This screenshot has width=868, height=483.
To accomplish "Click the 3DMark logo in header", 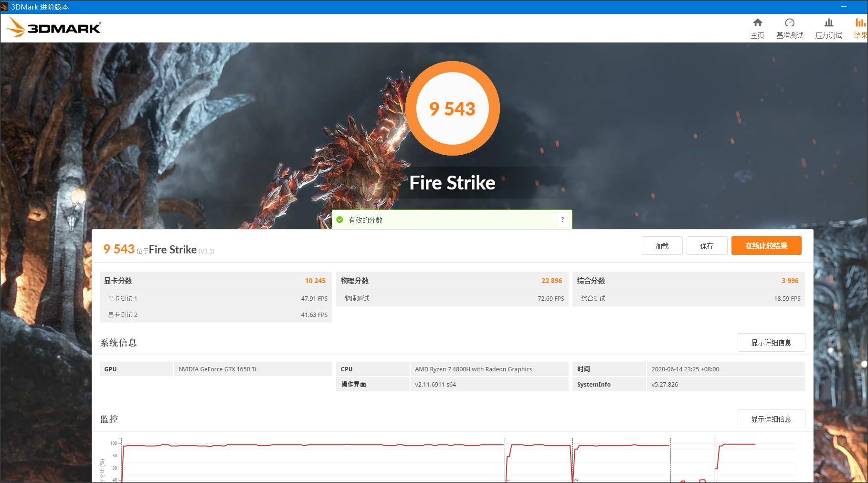I will (x=54, y=28).
